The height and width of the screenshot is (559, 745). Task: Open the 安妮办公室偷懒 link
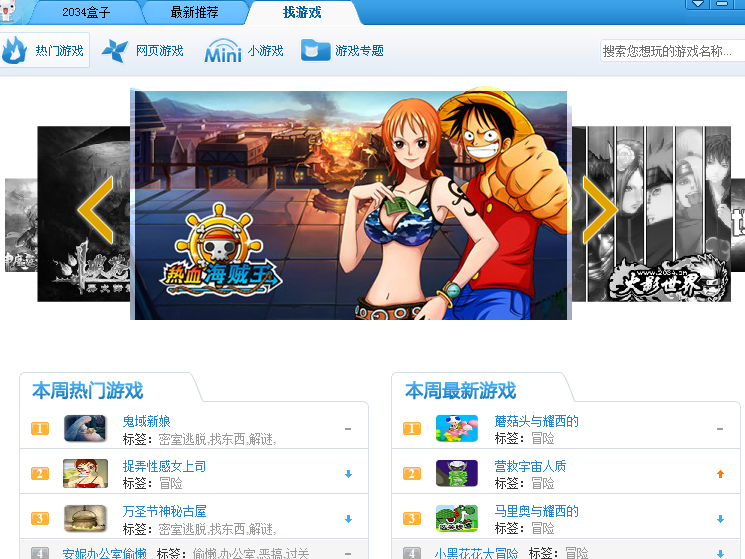point(105,553)
